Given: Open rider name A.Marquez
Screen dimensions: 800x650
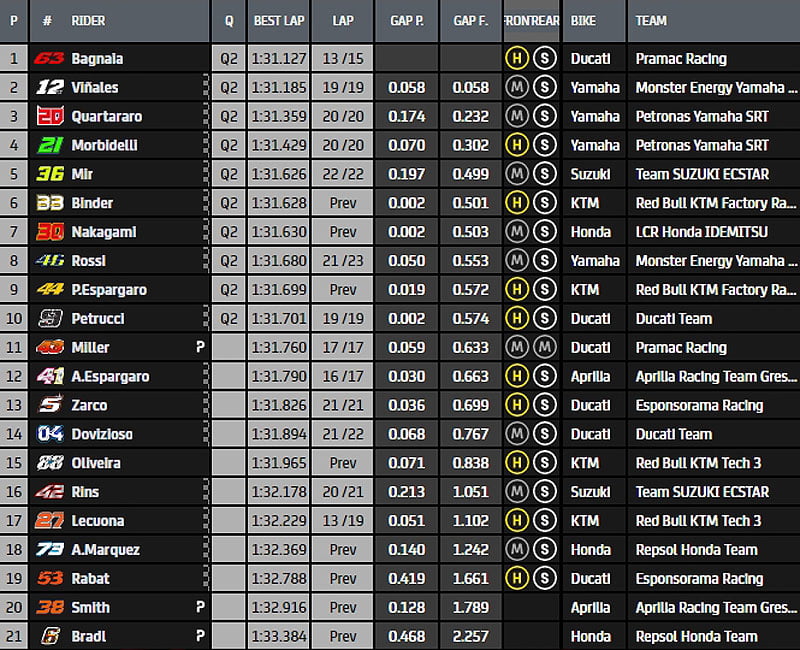Looking at the screenshot, I should pos(105,550).
